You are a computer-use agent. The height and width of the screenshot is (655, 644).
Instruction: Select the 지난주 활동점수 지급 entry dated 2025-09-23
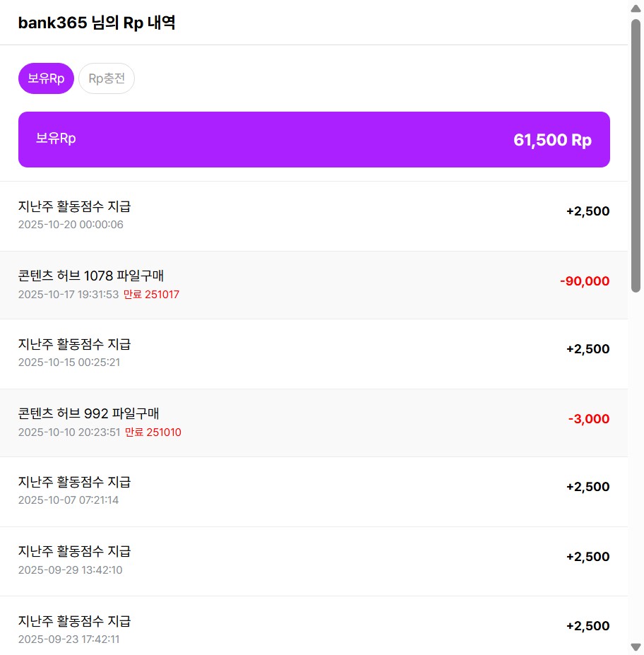pyautogui.click(x=74, y=622)
